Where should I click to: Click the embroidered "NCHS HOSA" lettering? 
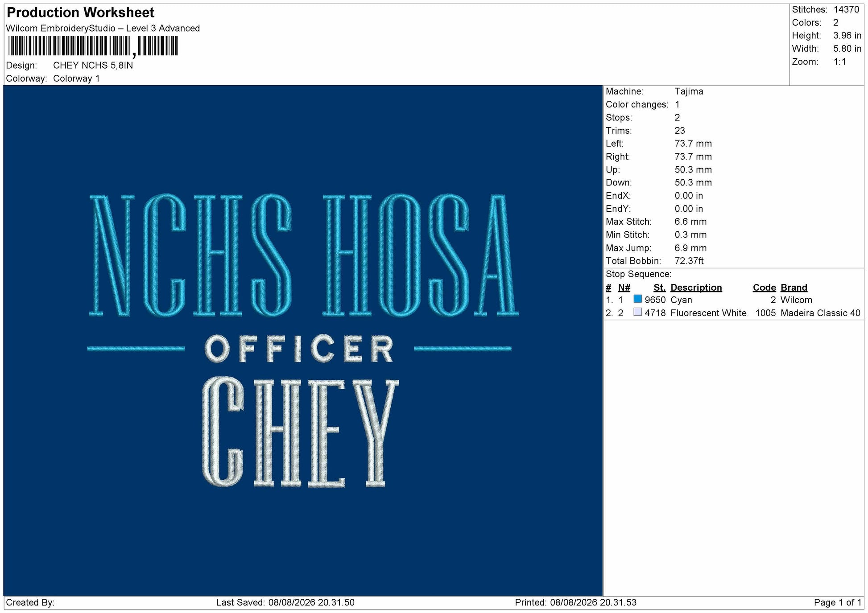point(303,255)
